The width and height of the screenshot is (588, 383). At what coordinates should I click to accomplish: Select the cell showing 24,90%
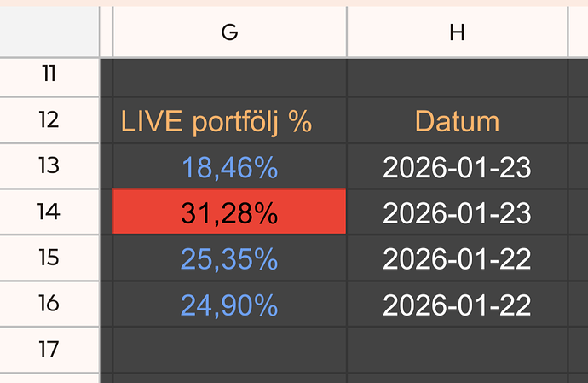click(x=229, y=305)
